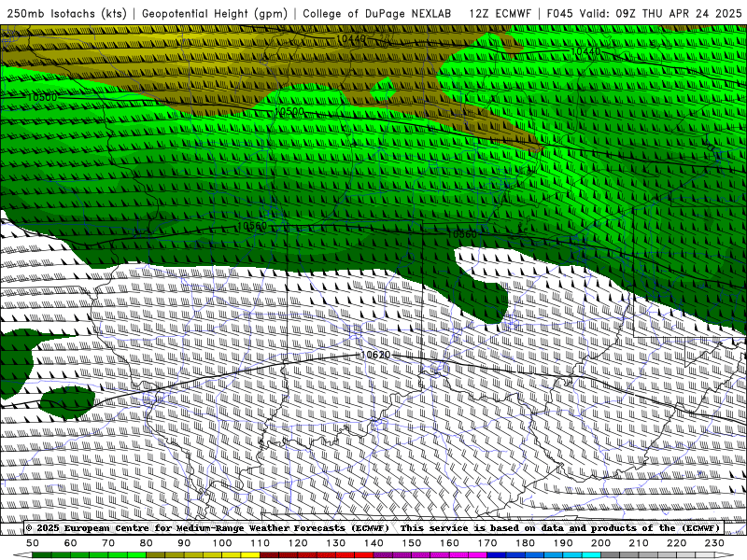Click the ECMWF copyright notice text
The image size is (747, 560).
tap(373, 527)
